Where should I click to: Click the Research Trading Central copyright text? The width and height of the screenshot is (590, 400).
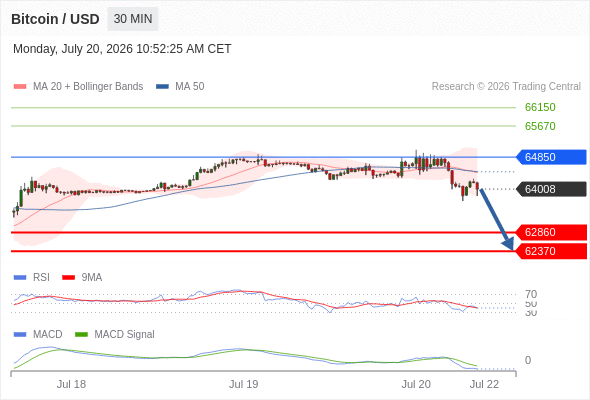[506, 87]
